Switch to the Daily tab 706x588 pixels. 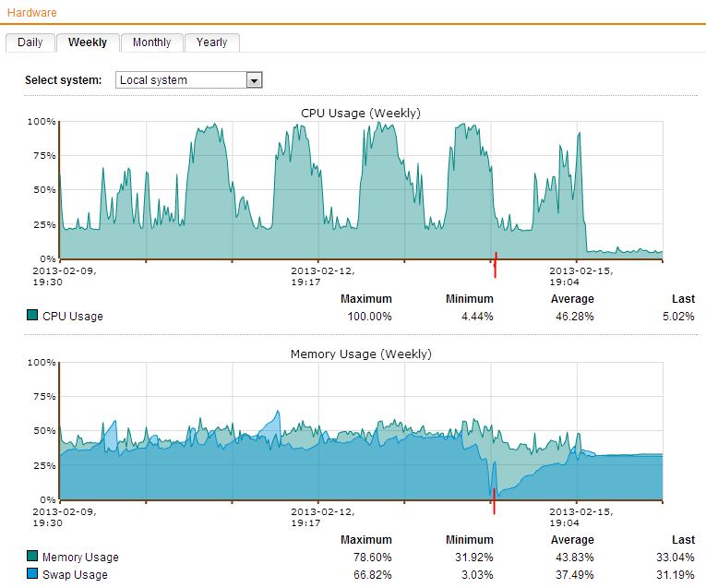pos(30,42)
